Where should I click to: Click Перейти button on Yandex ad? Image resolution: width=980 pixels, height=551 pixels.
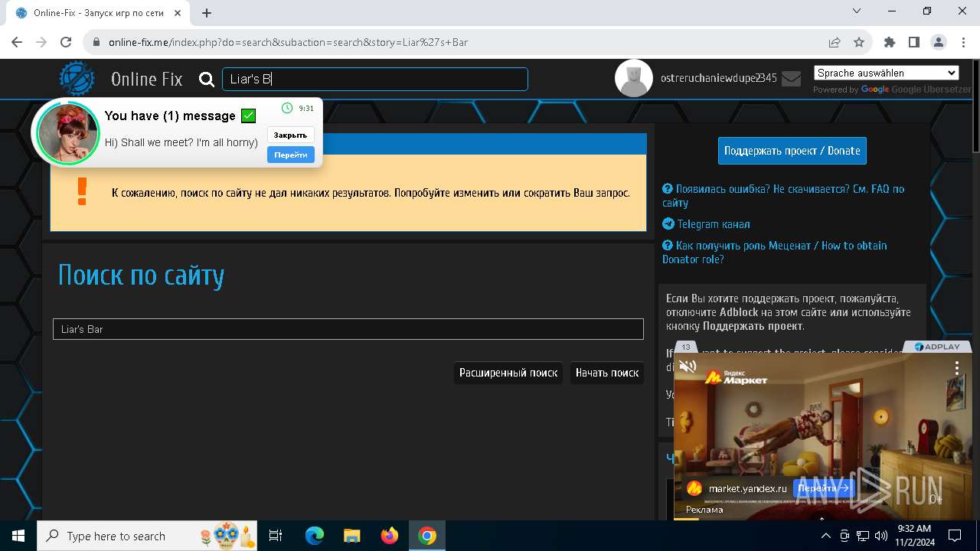823,488
